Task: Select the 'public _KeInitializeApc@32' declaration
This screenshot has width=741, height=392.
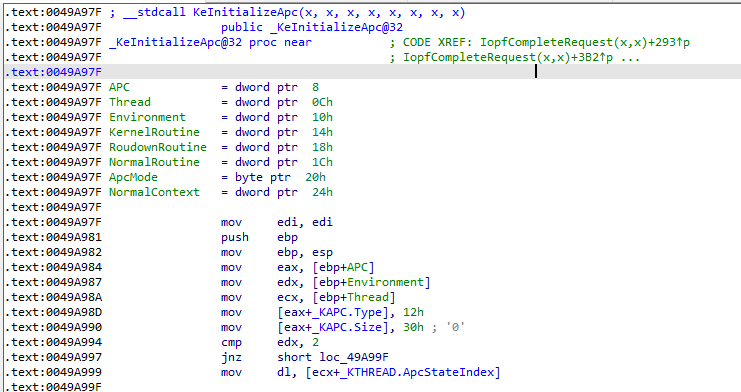Action: click(x=312, y=27)
